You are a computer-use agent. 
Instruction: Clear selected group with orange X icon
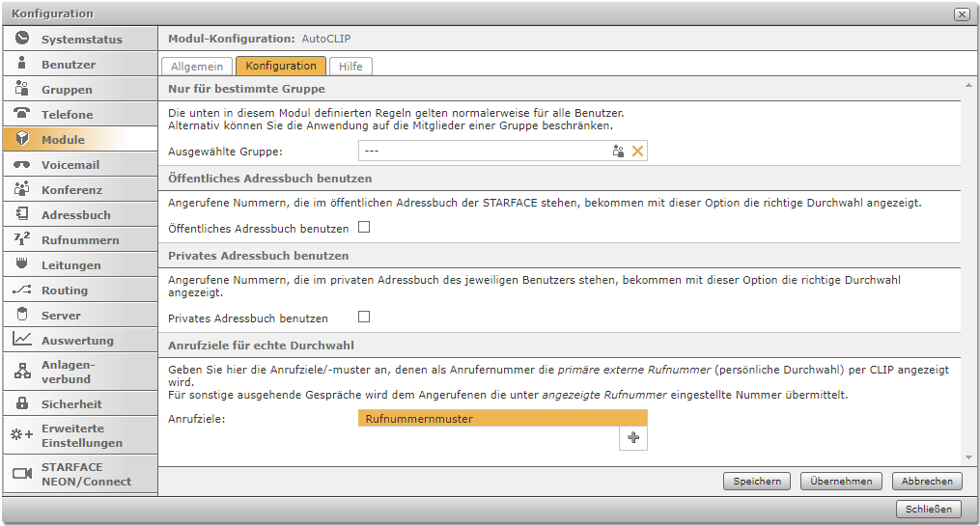tap(637, 152)
